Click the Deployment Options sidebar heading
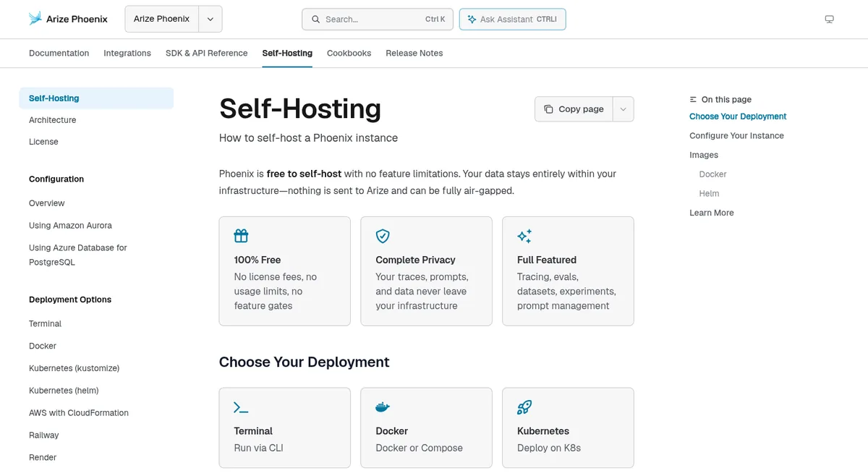Screen dimensions: 868x476 coord(70,299)
